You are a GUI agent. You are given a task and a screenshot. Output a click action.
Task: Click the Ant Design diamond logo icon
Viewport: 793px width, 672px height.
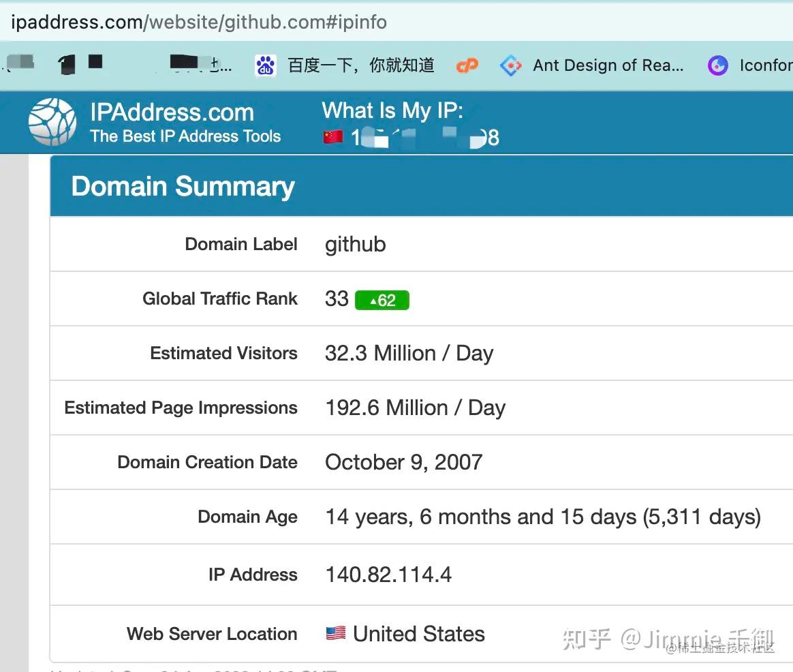(x=511, y=65)
